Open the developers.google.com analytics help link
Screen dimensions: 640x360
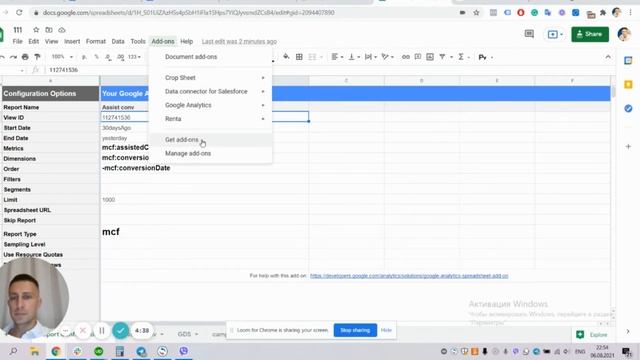point(409,276)
